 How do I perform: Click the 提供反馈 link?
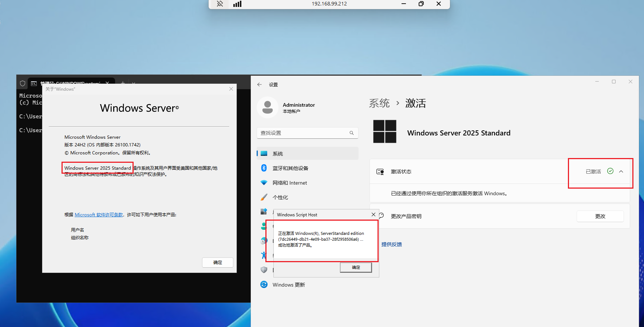[x=391, y=244]
